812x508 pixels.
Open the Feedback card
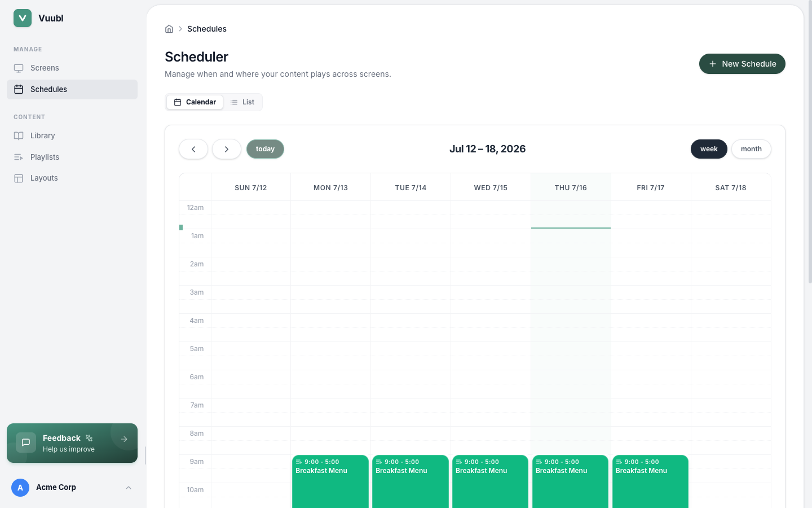(x=72, y=443)
